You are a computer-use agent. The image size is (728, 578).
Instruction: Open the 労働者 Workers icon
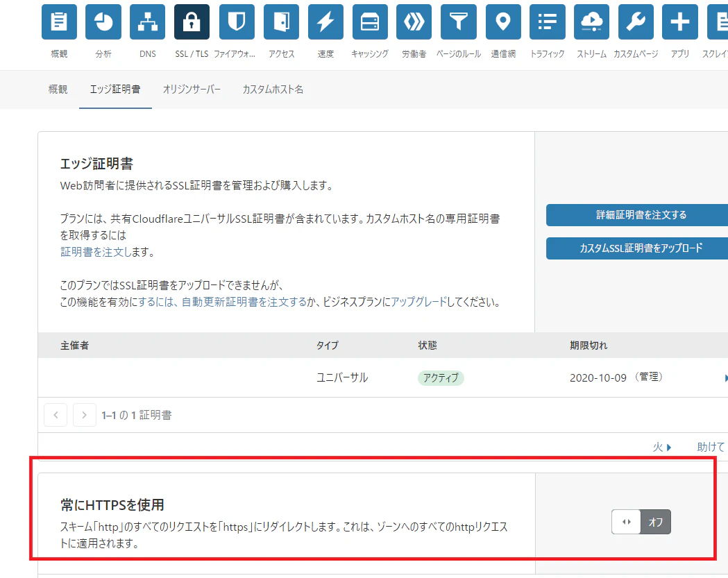pos(414,22)
